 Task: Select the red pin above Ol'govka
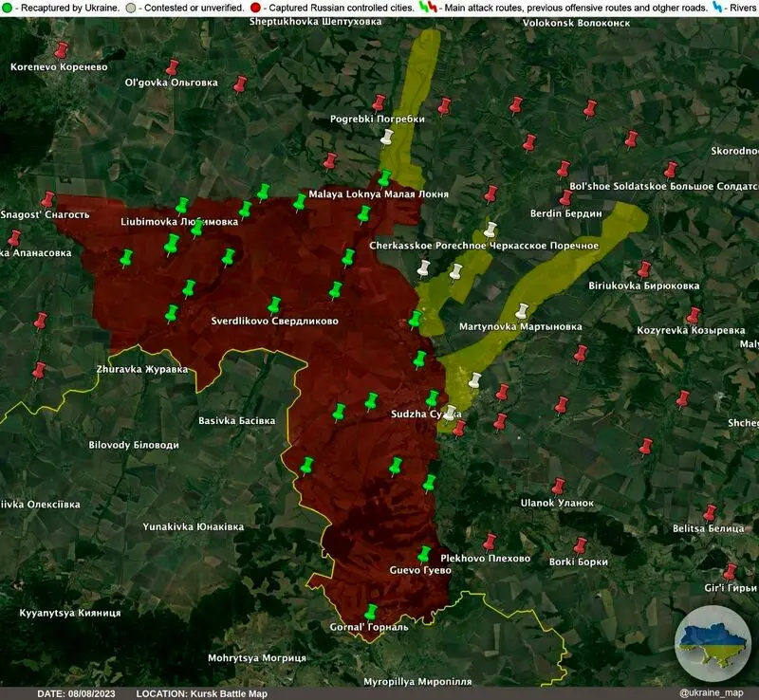point(172,67)
